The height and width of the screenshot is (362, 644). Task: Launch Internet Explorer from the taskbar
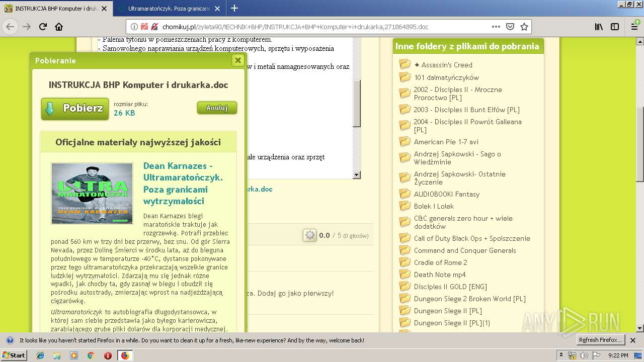(x=40, y=355)
